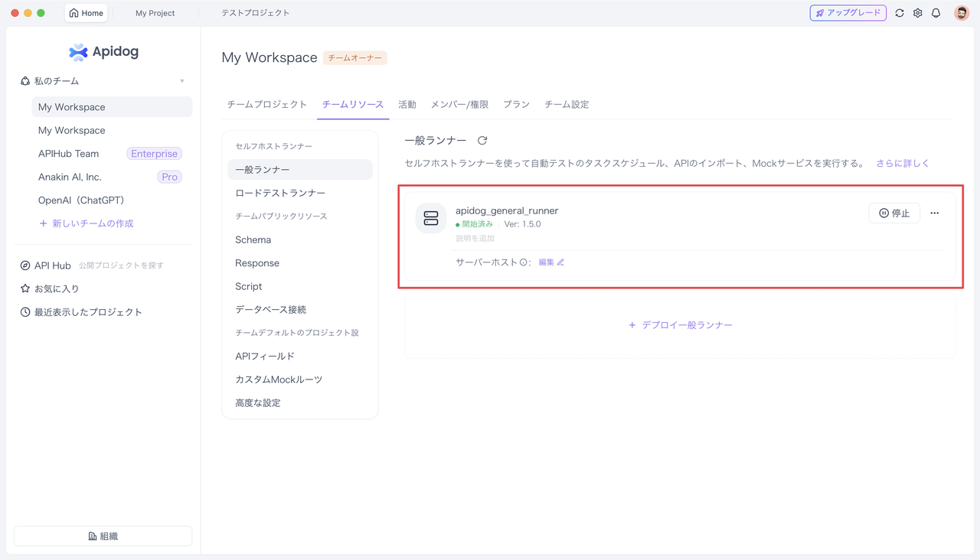
Task: Refresh the 一般ランナー list
Action: pyautogui.click(x=482, y=141)
